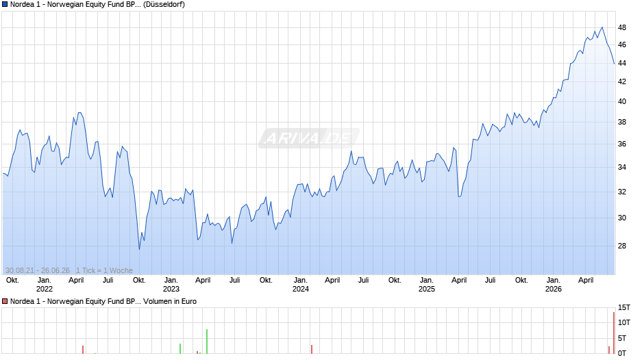The height and width of the screenshot is (360, 644).
Task: Click the price axis value 34
Action: tap(622, 168)
